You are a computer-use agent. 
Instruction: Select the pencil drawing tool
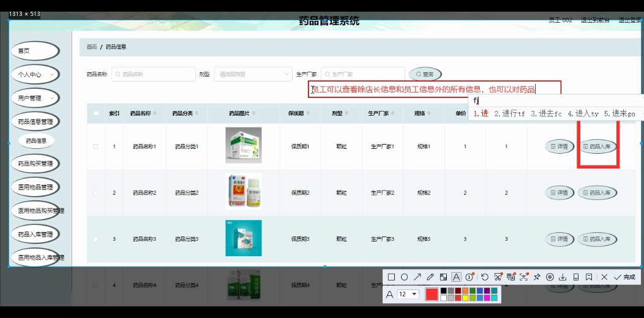(x=430, y=278)
